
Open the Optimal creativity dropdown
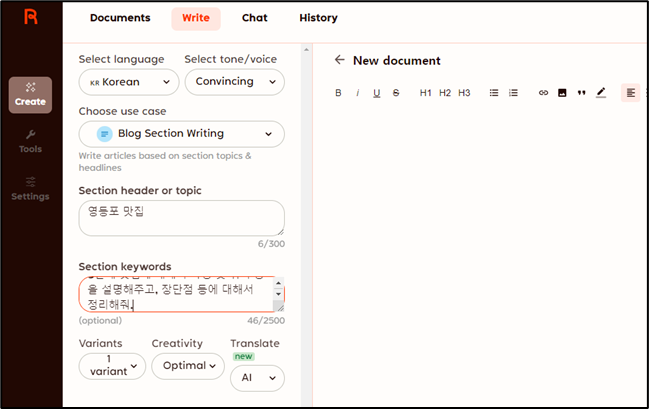coord(188,366)
